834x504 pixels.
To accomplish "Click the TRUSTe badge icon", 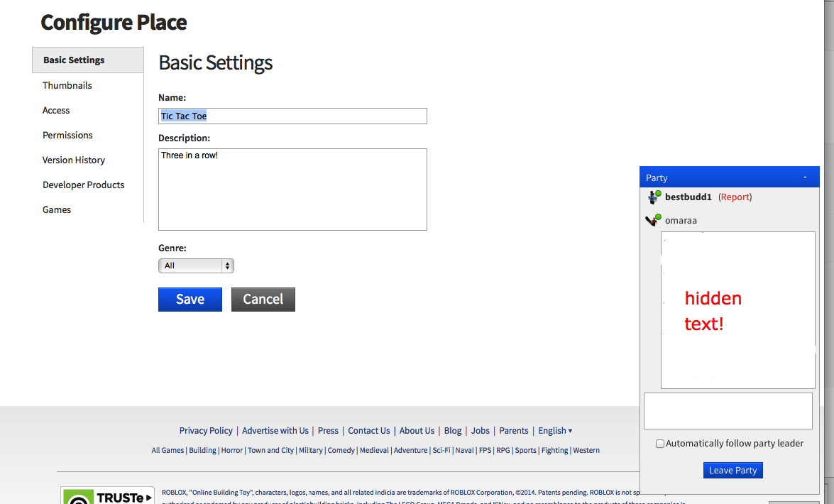I will tap(106, 496).
